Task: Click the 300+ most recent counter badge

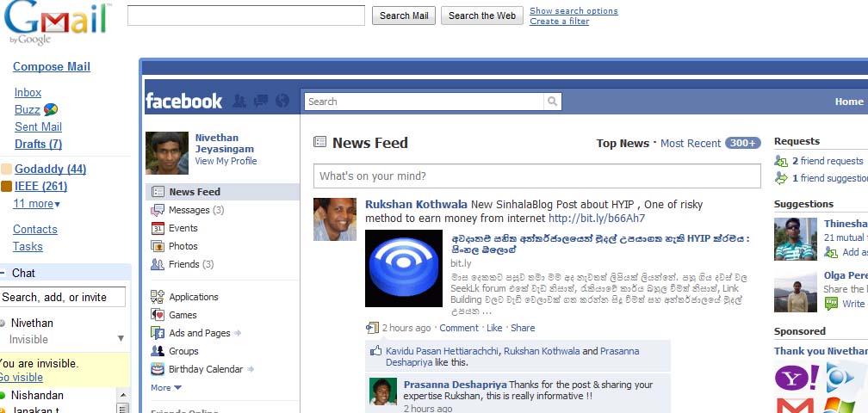Action: click(742, 143)
